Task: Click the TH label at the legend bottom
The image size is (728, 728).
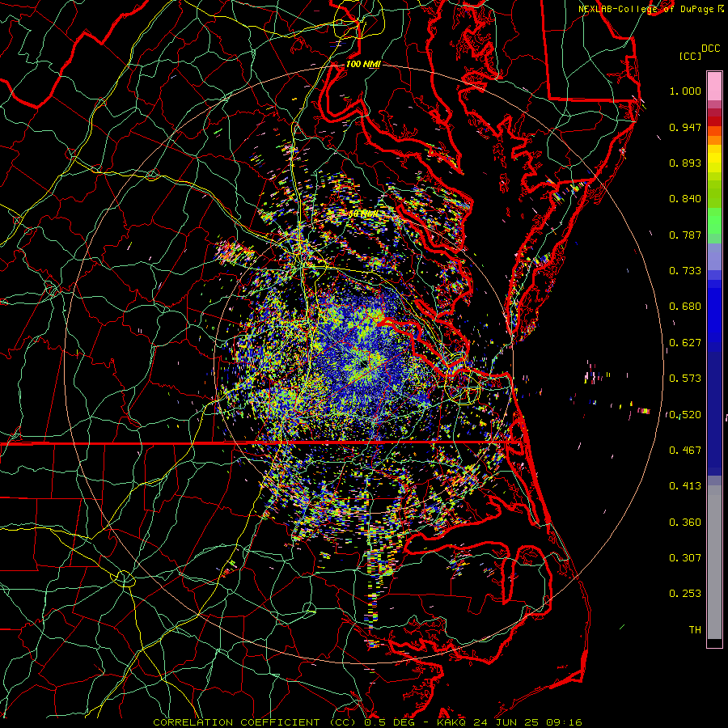Action: click(x=695, y=630)
